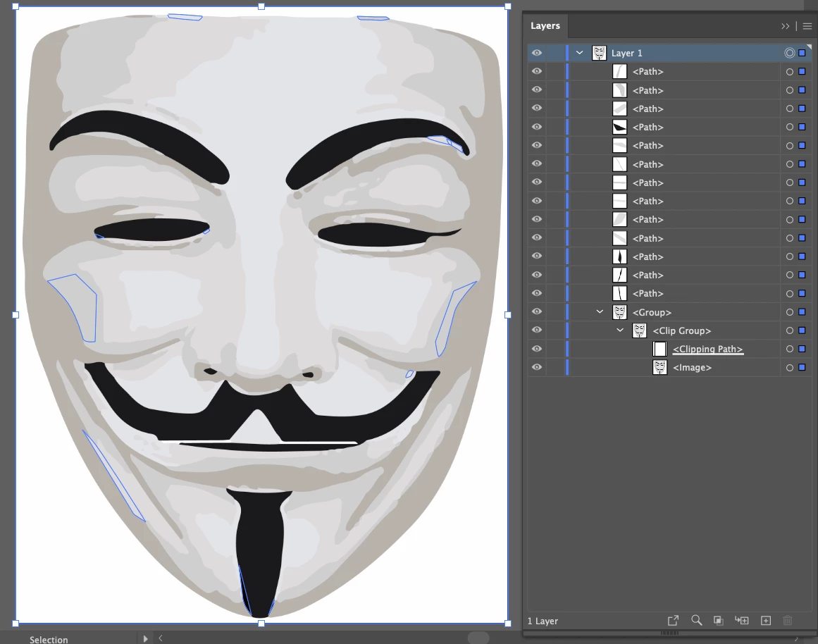Toggle eye icon for <Clipping Path>
The width and height of the screenshot is (818, 644).
[537, 349]
